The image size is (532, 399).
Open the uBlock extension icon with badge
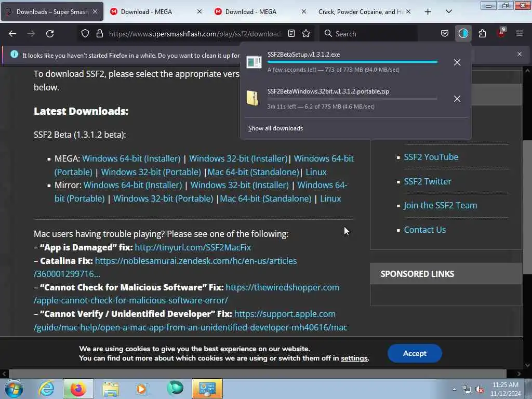click(501, 33)
